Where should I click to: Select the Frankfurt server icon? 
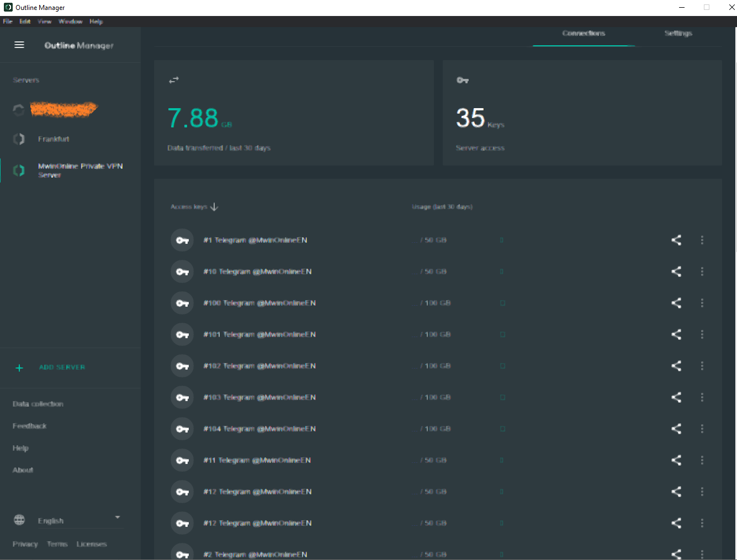tap(19, 138)
